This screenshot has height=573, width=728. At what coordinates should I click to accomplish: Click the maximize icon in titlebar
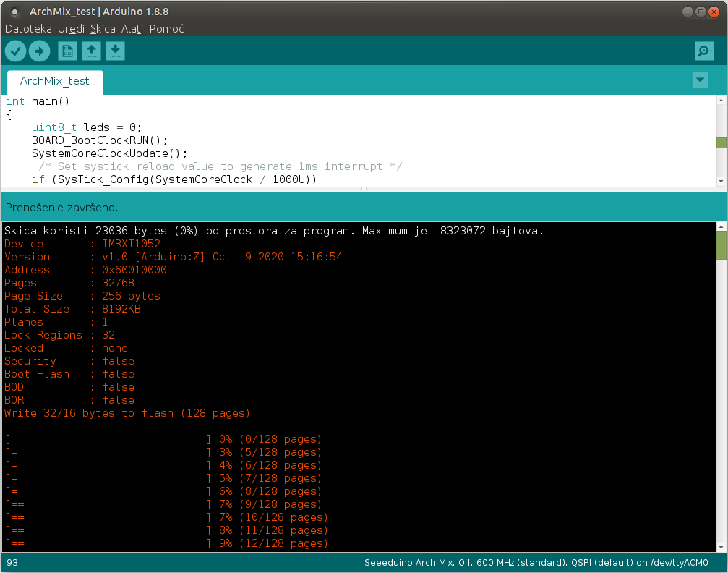[x=701, y=12]
